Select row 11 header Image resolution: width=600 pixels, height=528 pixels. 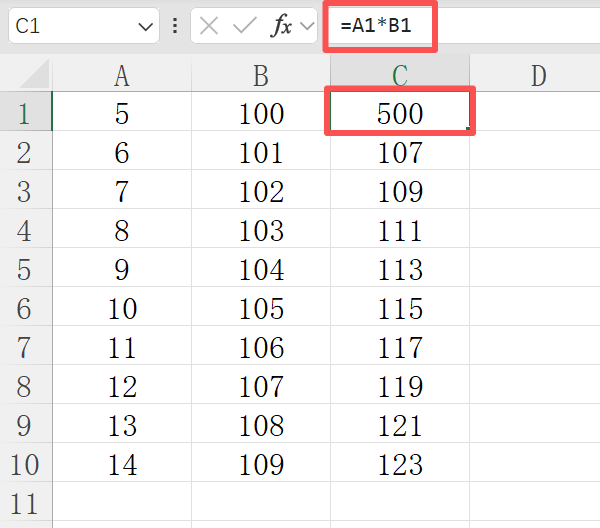(x=25, y=503)
